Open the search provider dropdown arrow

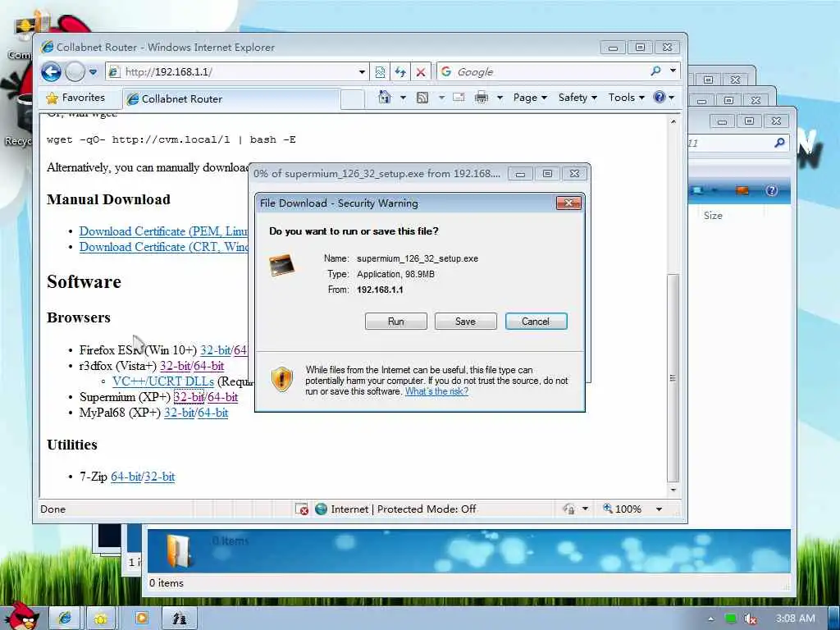(x=673, y=71)
